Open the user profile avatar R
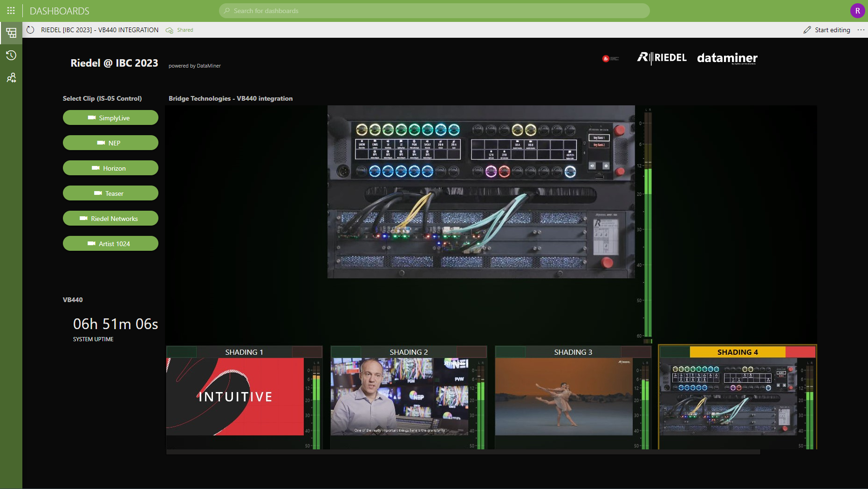The height and width of the screenshot is (489, 868). pyautogui.click(x=857, y=11)
